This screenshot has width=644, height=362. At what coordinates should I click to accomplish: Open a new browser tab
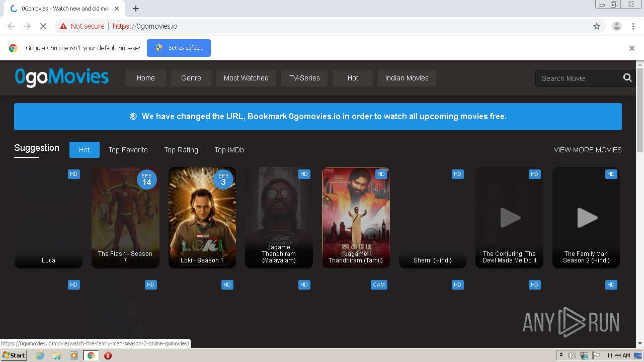136,9
